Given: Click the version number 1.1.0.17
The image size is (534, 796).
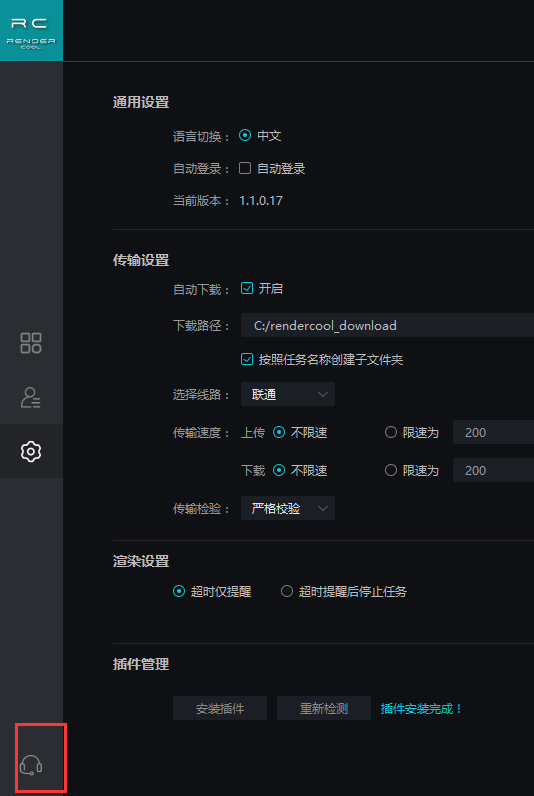Looking at the screenshot, I should click(261, 201).
